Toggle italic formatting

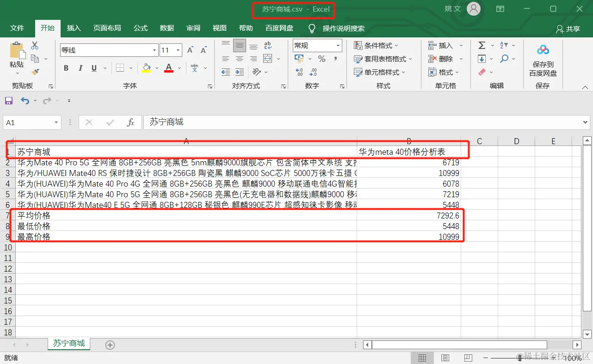point(80,68)
